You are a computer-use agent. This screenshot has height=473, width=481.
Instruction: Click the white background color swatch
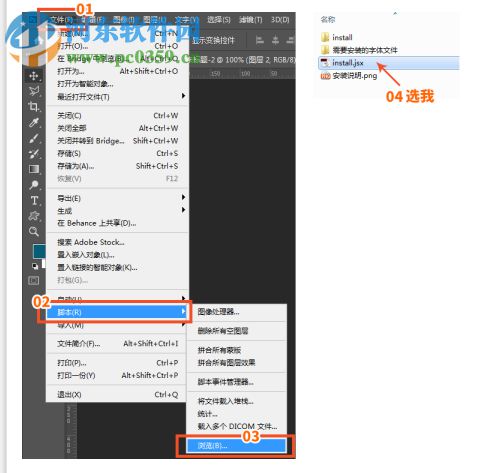[44, 264]
